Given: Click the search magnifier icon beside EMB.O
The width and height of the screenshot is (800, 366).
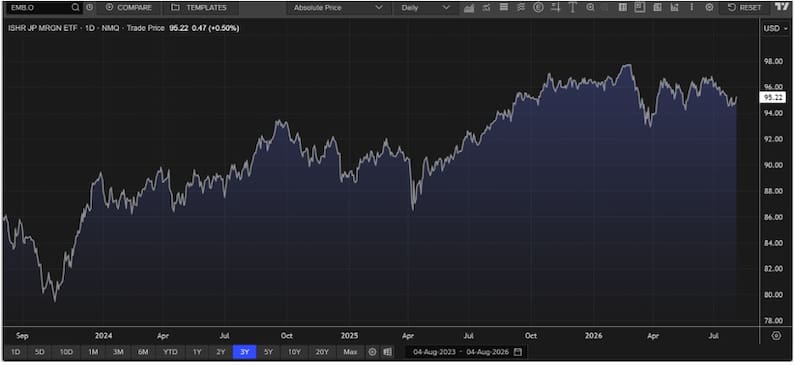Looking at the screenshot, I should [x=75, y=8].
